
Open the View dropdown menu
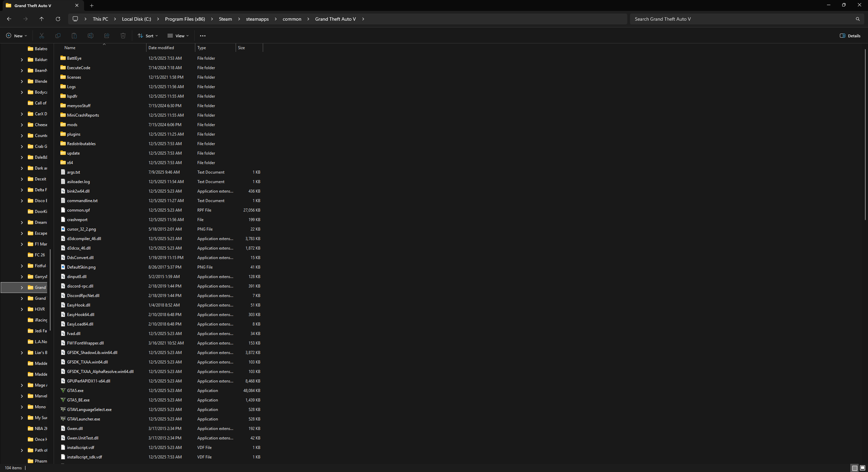(178, 36)
